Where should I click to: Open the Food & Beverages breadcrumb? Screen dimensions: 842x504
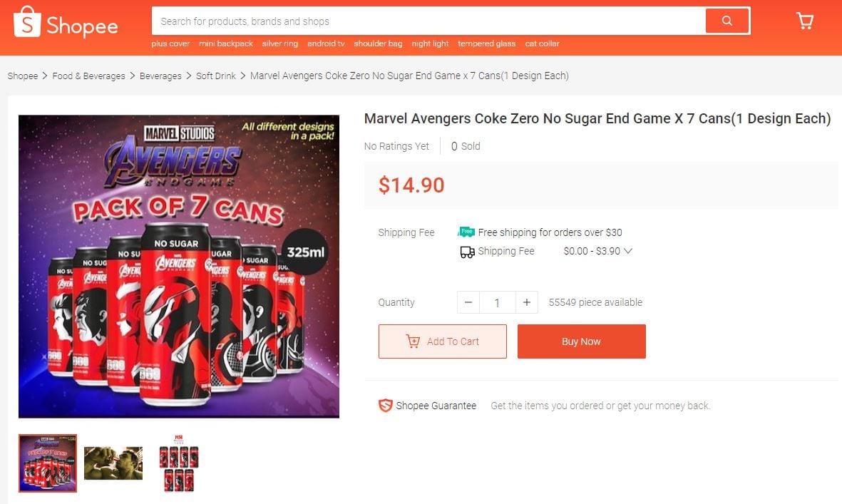point(88,76)
